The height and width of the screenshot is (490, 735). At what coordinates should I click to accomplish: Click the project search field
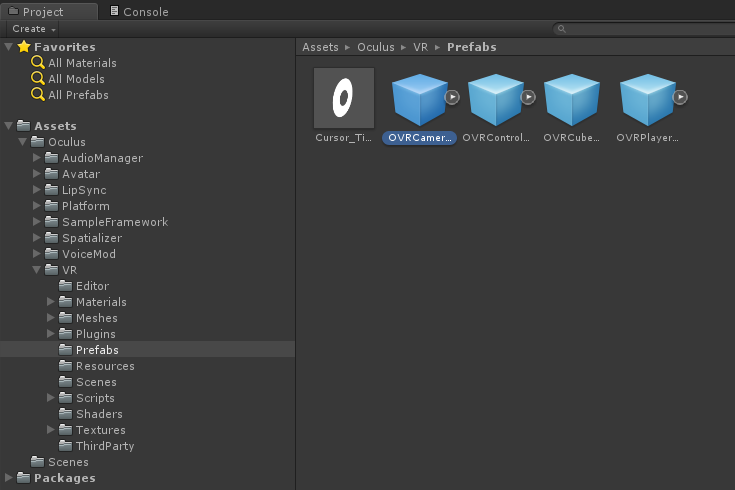(644, 29)
